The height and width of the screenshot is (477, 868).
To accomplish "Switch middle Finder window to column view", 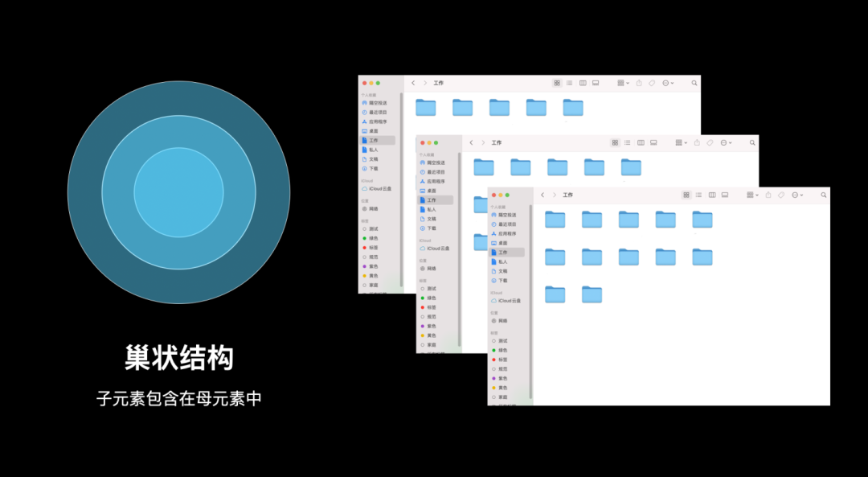I will coord(641,143).
